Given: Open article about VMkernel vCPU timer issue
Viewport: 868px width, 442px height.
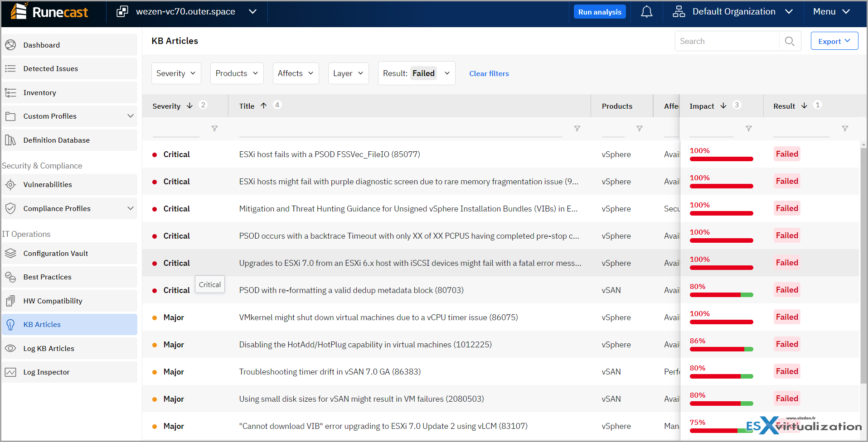Looking at the screenshot, I should pyautogui.click(x=378, y=317).
